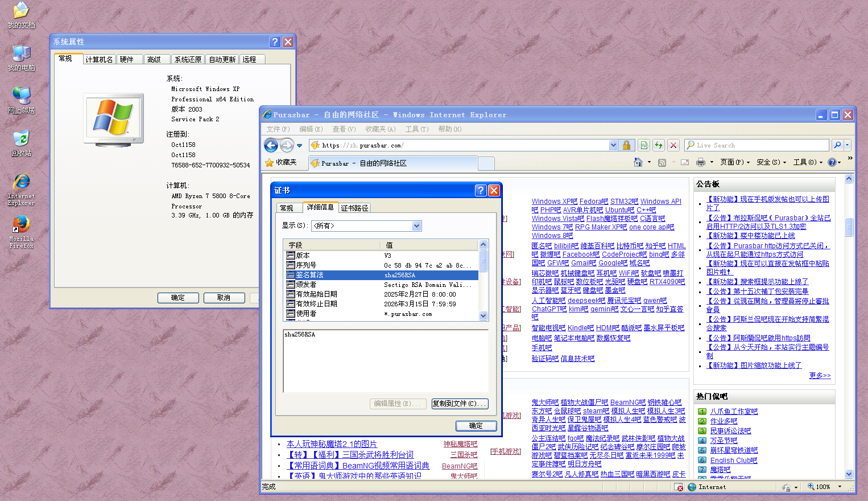Open IE menu 查看(V)

pos(344,129)
